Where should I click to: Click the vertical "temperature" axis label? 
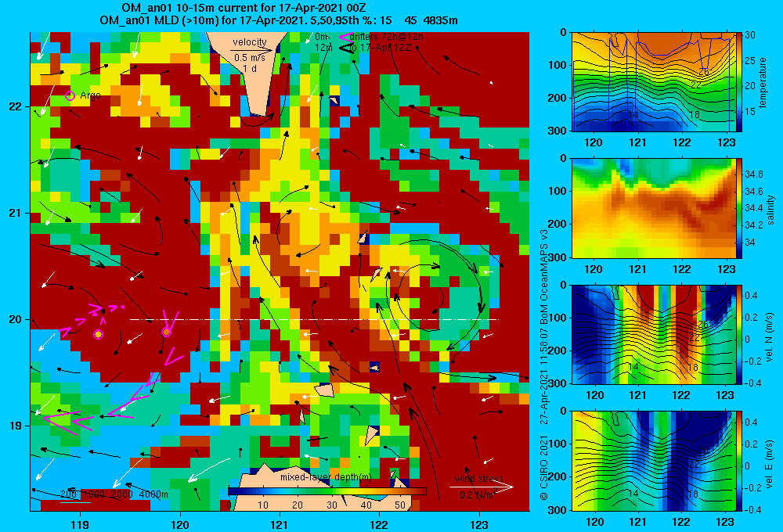763,83
